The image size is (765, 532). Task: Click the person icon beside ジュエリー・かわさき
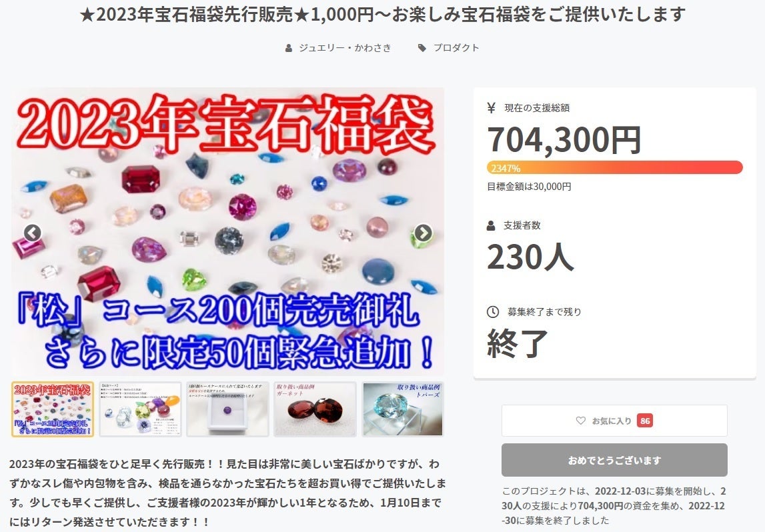(289, 48)
